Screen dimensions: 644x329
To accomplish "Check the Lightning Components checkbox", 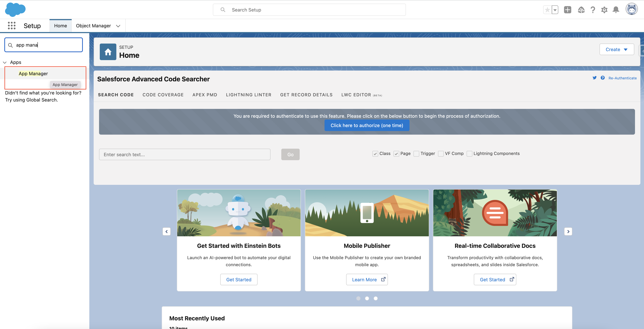I will click(469, 154).
